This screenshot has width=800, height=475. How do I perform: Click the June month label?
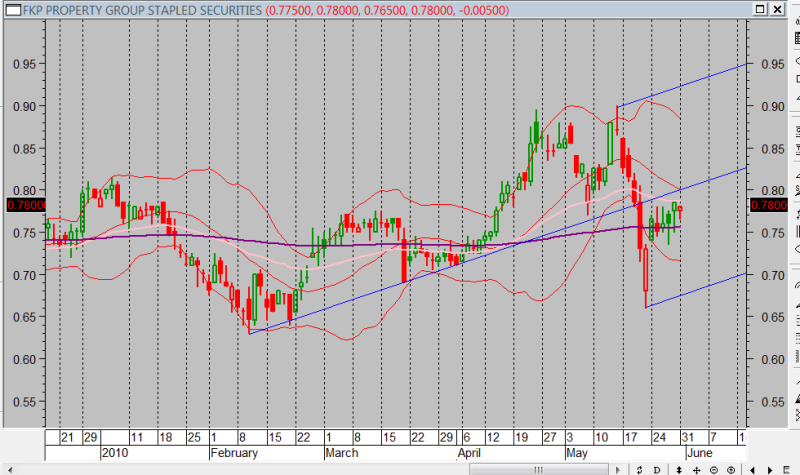[699, 453]
